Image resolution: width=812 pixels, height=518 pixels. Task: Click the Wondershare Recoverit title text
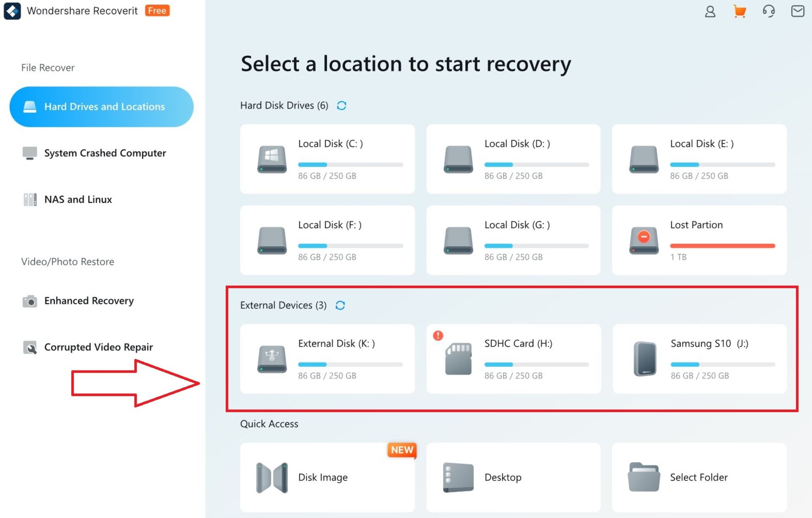click(82, 11)
